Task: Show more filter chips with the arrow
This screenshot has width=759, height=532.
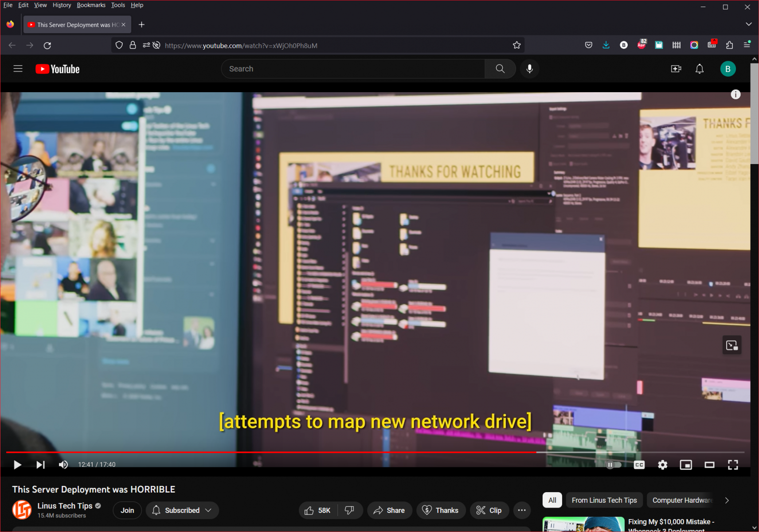Action: coord(727,500)
